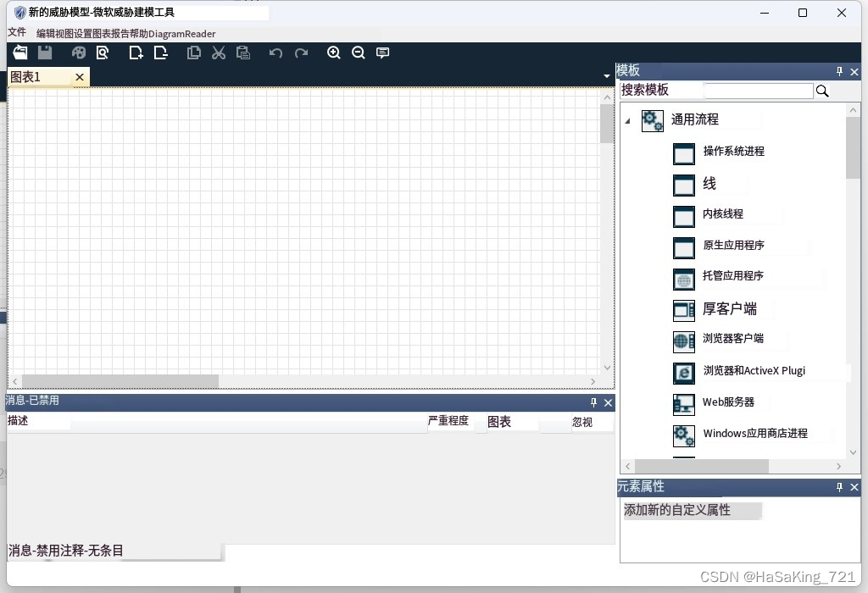Click the canvas vertical scrollbar thumb
868x593 pixels.
coord(607,124)
